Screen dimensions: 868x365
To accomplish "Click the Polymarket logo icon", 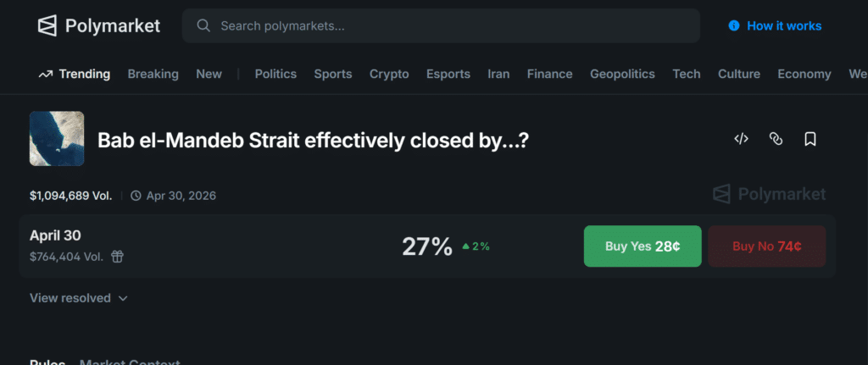I will point(47,26).
